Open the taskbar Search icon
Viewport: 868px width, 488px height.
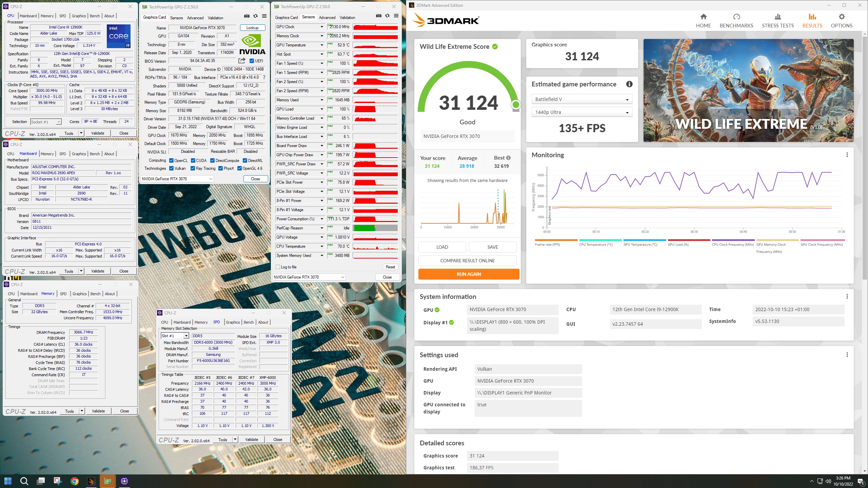24,481
